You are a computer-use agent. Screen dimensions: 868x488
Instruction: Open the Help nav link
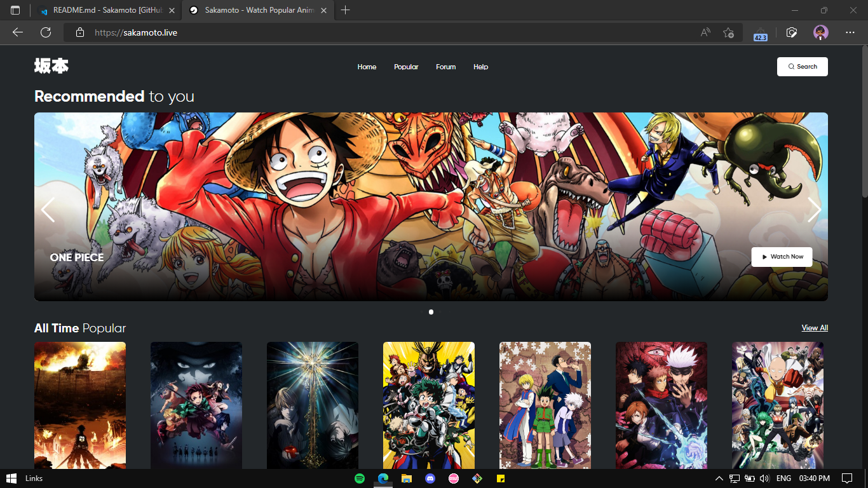coord(480,67)
